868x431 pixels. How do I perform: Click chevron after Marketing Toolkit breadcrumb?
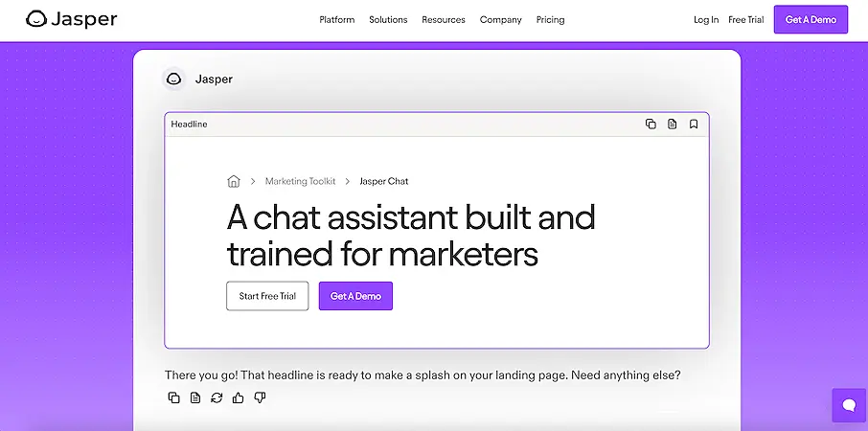click(348, 181)
